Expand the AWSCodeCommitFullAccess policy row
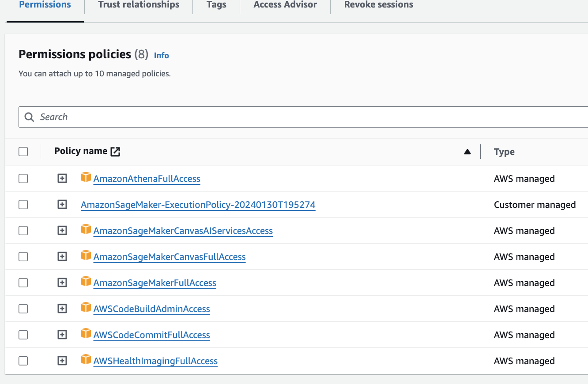 [x=62, y=335]
